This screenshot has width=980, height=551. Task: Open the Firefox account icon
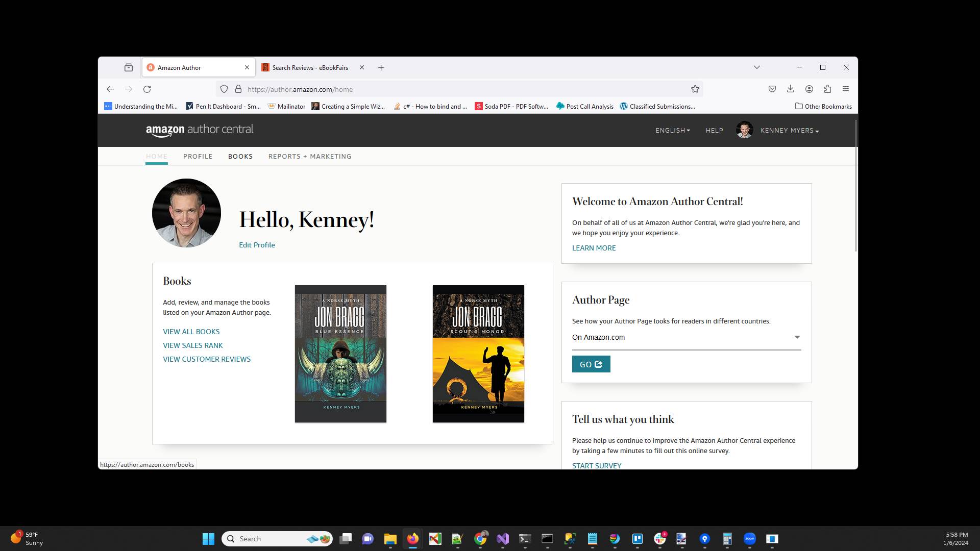tap(809, 89)
